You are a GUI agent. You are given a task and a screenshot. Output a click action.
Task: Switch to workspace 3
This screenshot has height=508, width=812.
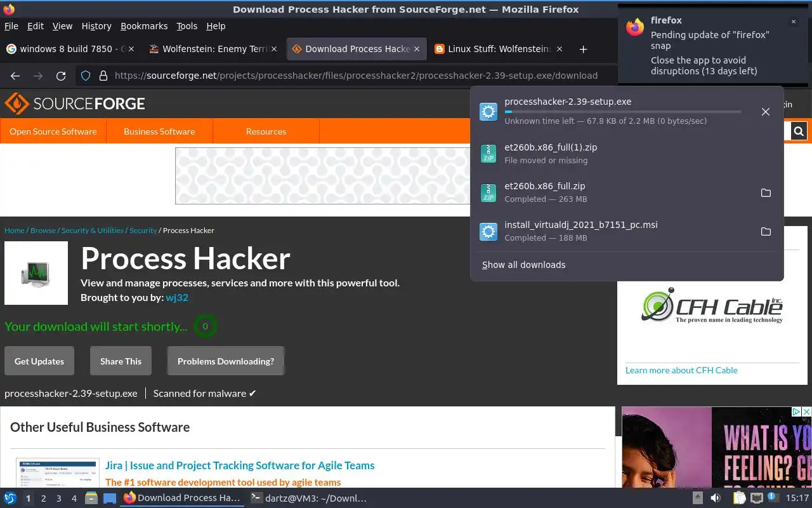(x=59, y=498)
